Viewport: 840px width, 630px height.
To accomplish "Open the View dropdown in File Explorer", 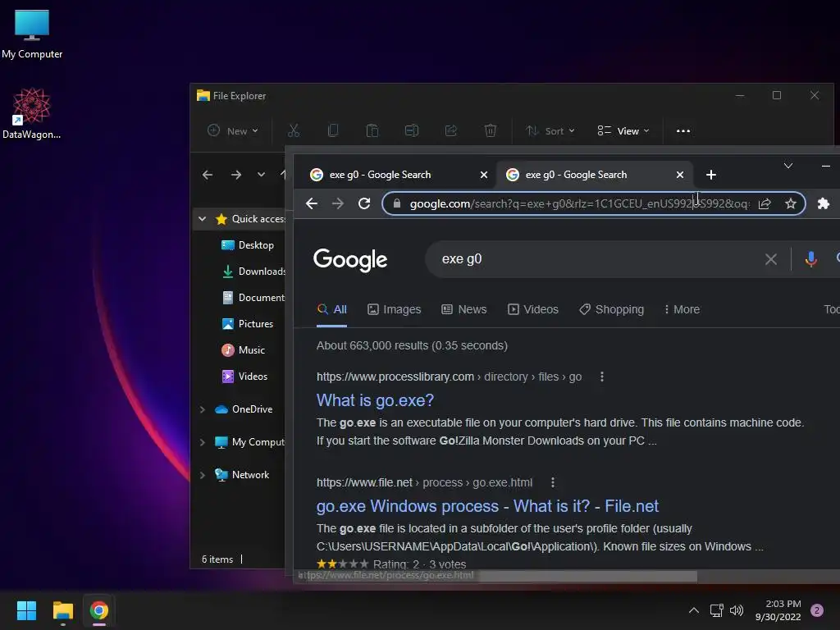I will (x=623, y=130).
